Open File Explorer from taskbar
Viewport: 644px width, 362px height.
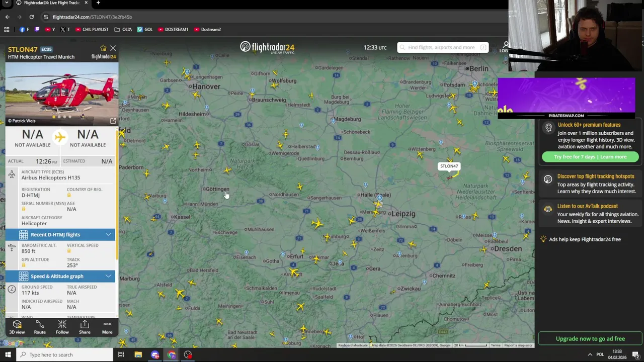pyautogui.click(x=138, y=355)
